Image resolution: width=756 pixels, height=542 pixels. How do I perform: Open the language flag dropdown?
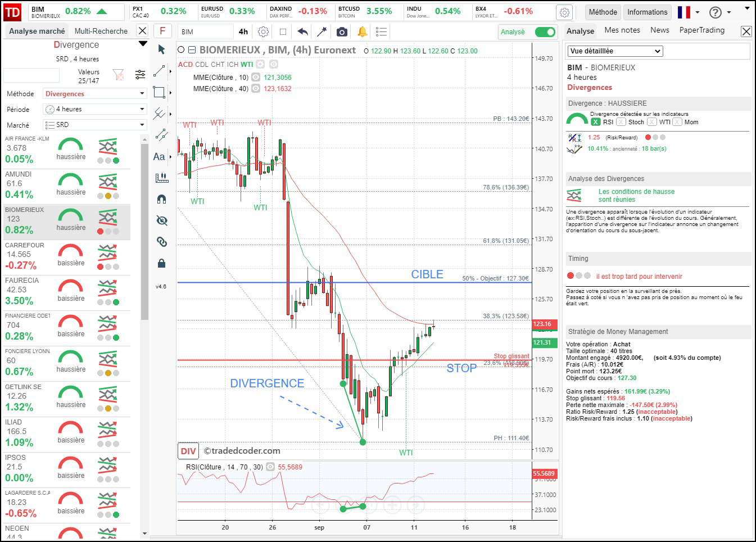click(689, 12)
